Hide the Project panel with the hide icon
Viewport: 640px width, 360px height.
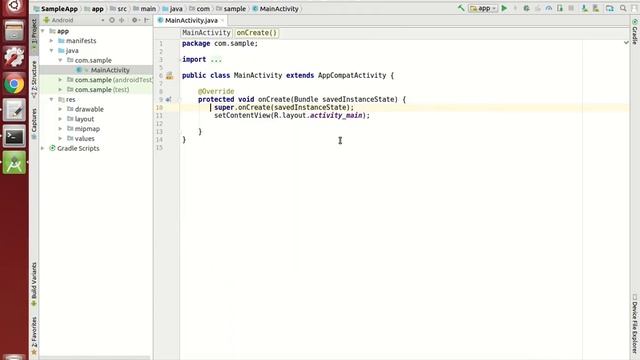pos(147,20)
